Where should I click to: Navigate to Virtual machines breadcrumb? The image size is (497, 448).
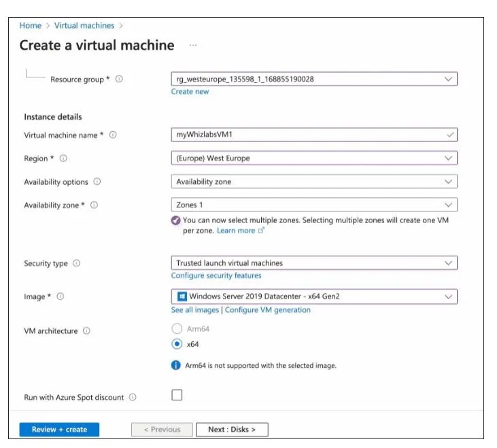[84, 26]
